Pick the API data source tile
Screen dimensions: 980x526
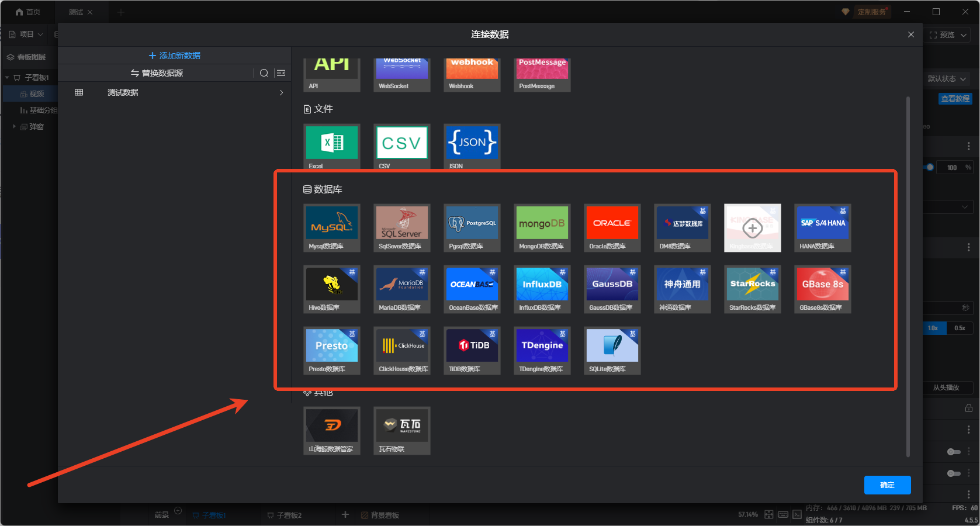click(x=332, y=75)
